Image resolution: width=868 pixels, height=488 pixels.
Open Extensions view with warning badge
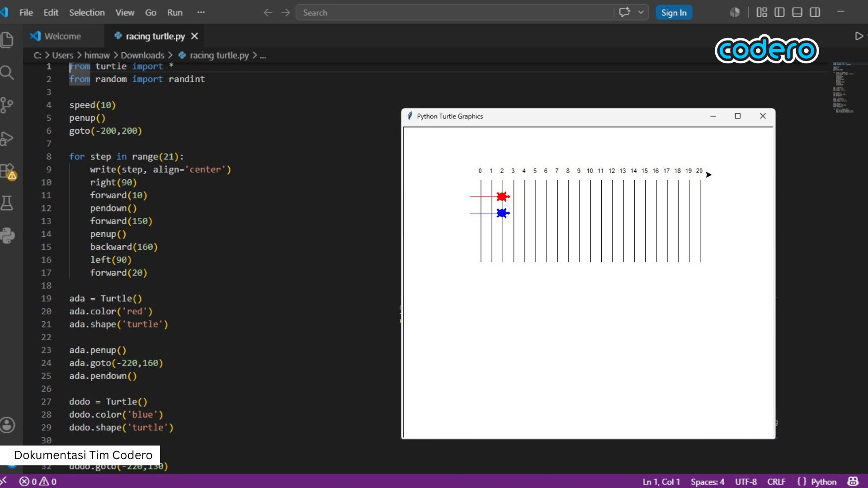pos(8,171)
